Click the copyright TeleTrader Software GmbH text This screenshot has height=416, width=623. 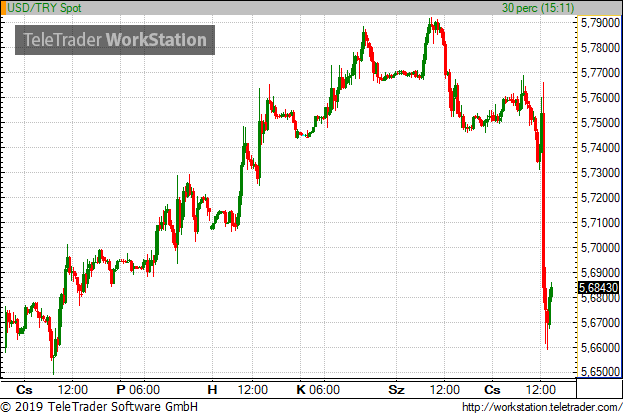[x=99, y=407]
